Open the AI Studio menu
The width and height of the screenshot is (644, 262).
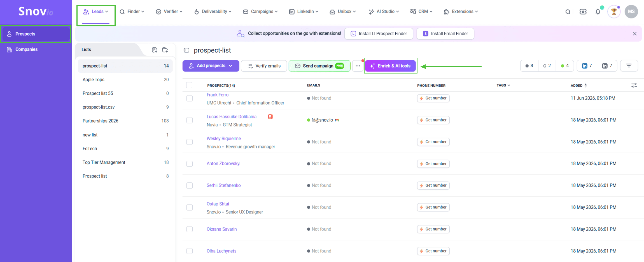[384, 12]
